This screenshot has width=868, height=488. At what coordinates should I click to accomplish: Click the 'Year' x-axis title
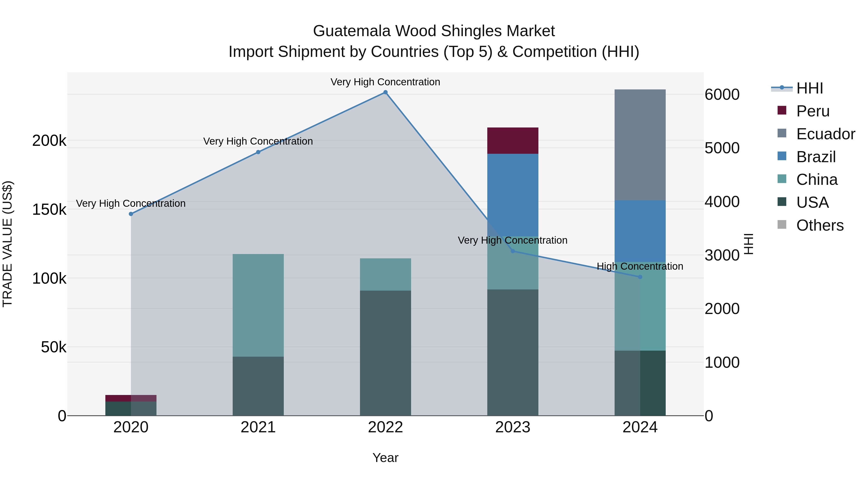(386, 458)
